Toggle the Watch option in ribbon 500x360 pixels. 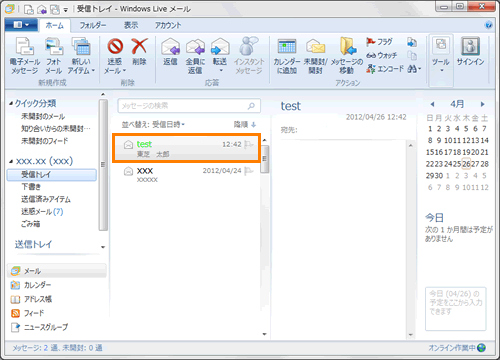tap(382, 55)
